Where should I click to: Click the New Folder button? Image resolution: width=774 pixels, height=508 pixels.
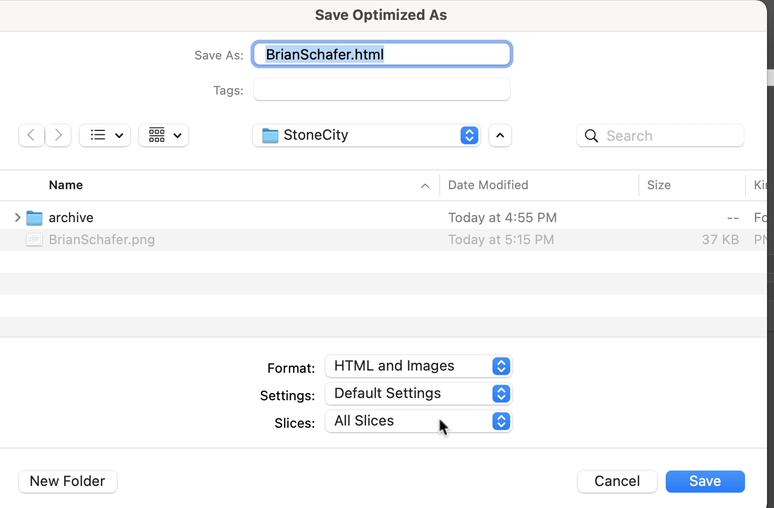[x=68, y=481]
